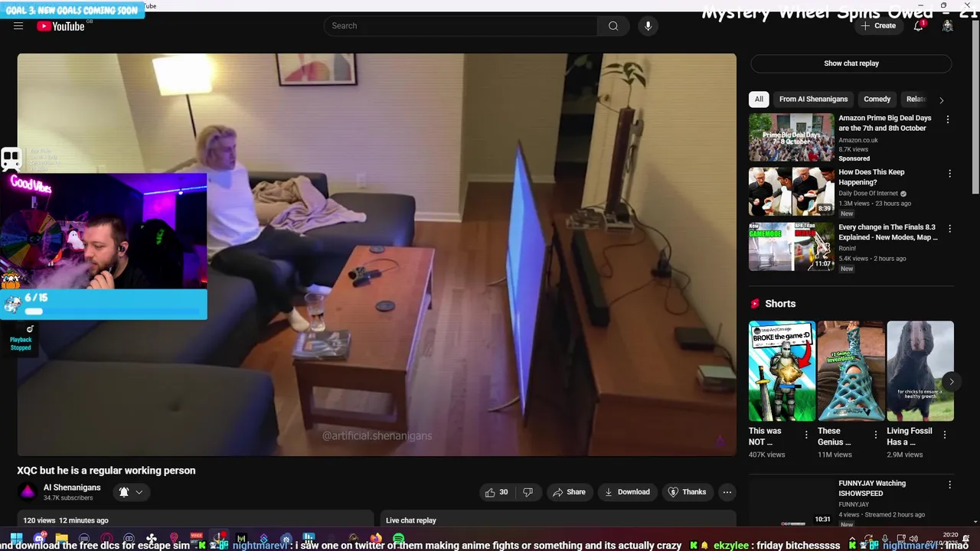Select the Comedy filter chip
This screenshot has height=551, width=980.
[x=877, y=99]
